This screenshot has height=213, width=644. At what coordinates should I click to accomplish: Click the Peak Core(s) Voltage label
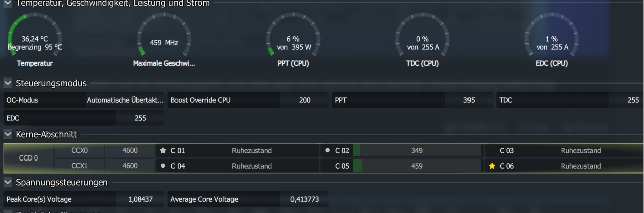coord(39,199)
